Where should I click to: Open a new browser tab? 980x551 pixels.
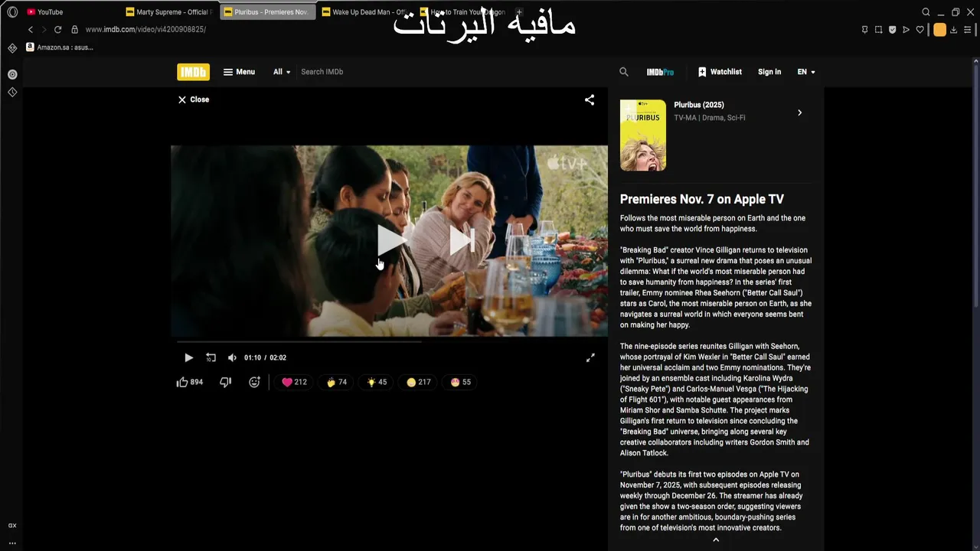click(x=519, y=12)
